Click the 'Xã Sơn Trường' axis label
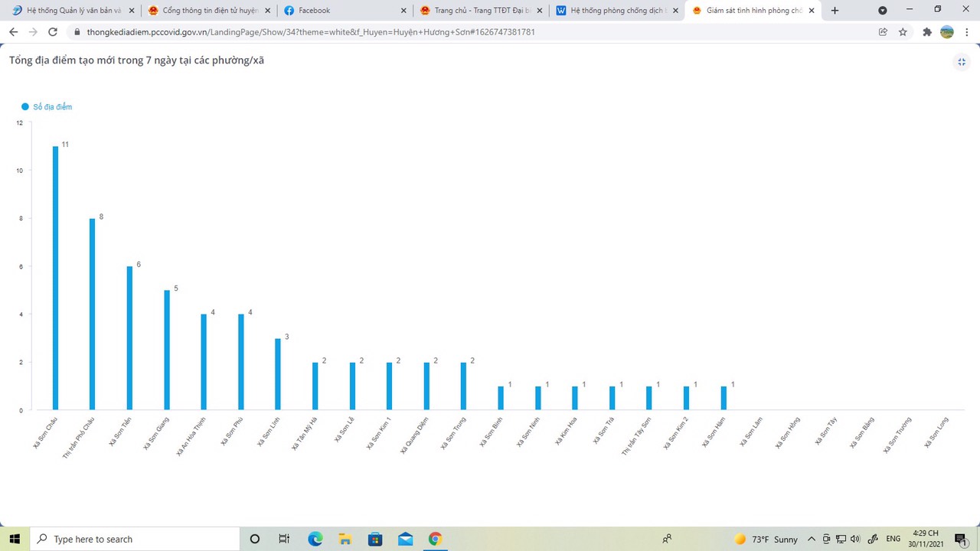 (897, 435)
